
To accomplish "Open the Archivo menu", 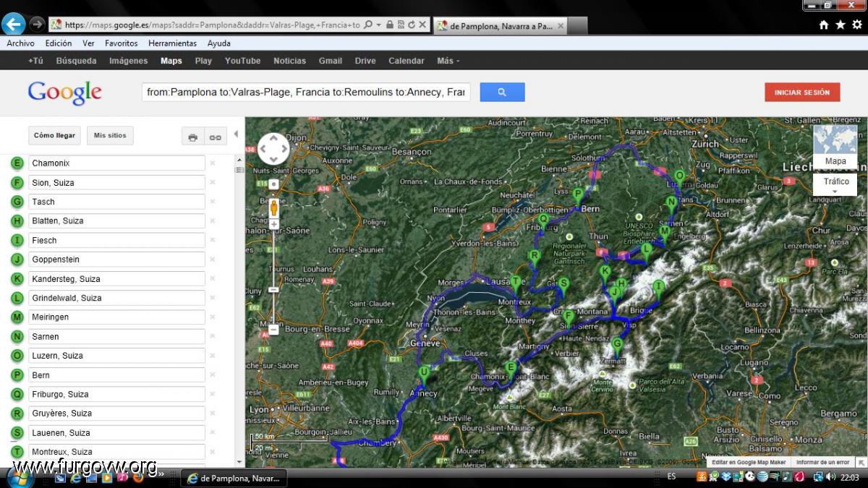I will point(20,43).
